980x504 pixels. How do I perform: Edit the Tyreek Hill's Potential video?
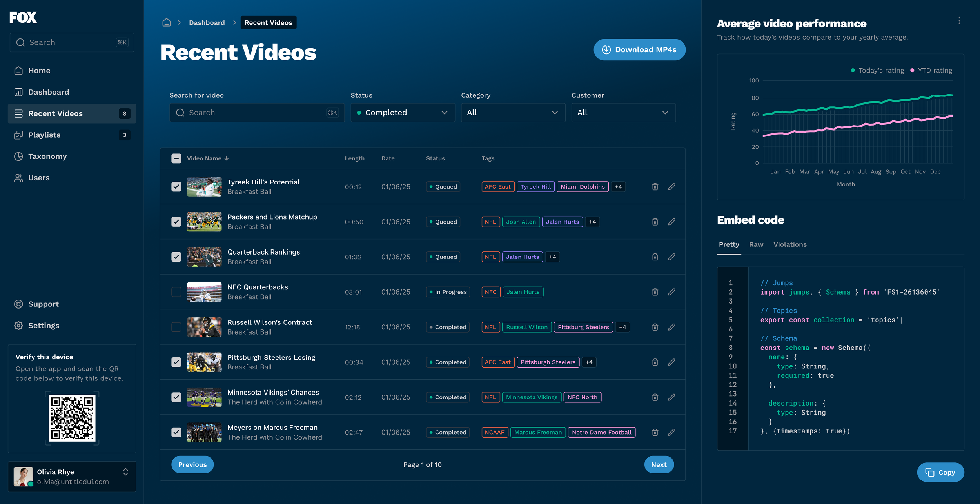click(x=672, y=187)
